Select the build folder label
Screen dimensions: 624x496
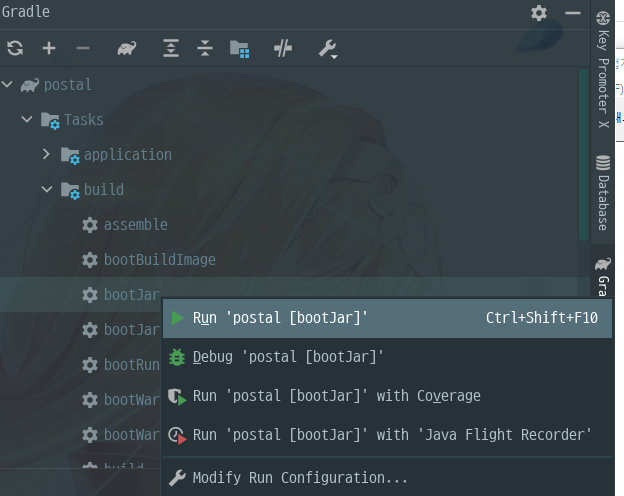[104, 189]
